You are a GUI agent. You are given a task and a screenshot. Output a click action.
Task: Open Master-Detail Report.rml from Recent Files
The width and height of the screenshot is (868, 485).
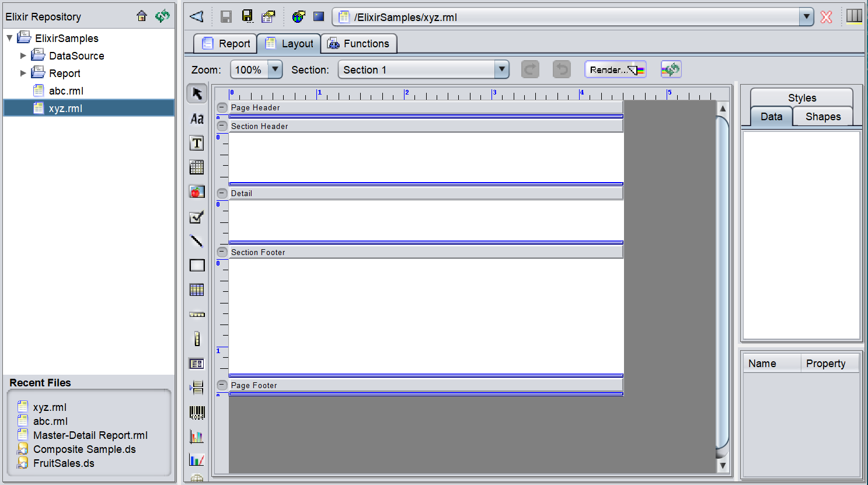point(90,435)
